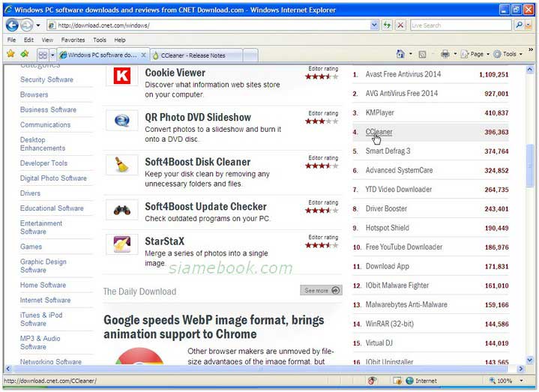The image size is (539, 392).
Task: Click the Add to Favorites star-plus icon
Action: point(25,54)
